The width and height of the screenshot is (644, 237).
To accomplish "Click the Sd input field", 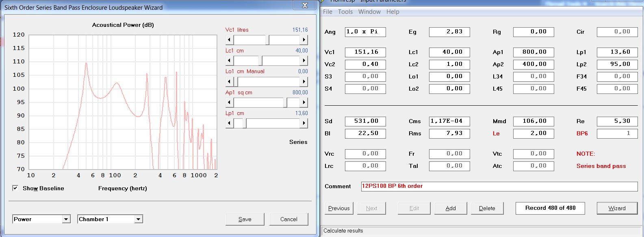I will click(x=365, y=121).
